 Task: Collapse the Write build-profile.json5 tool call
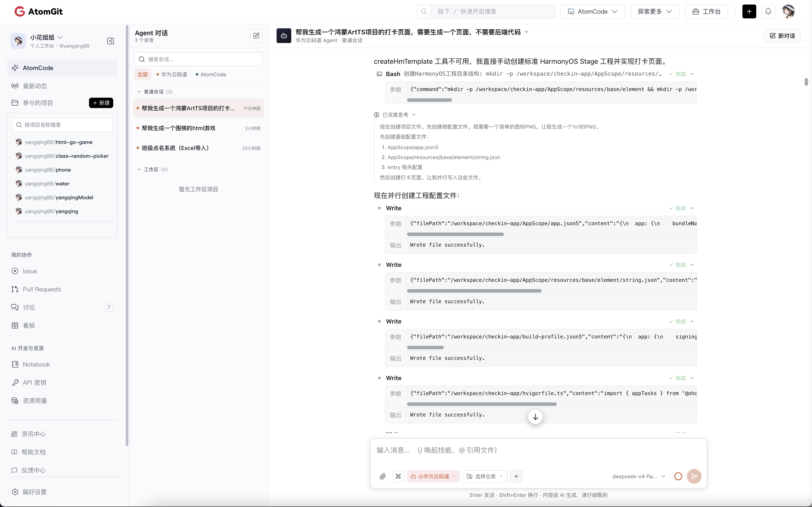coord(692,322)
